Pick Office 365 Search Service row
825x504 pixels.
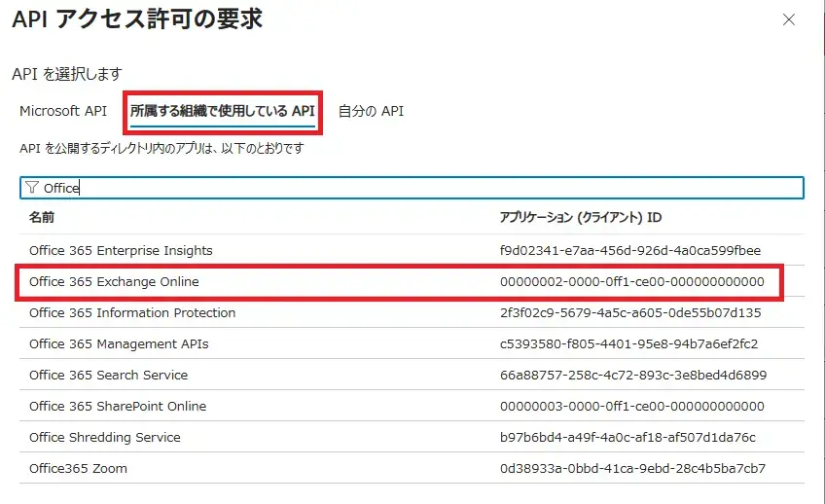(x=108, y=375)
